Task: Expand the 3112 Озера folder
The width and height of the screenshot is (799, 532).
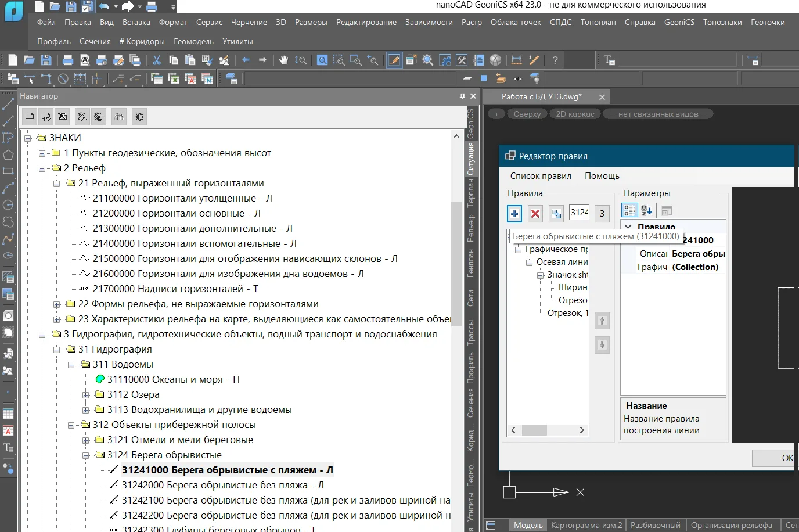Action: pos(86,395)
